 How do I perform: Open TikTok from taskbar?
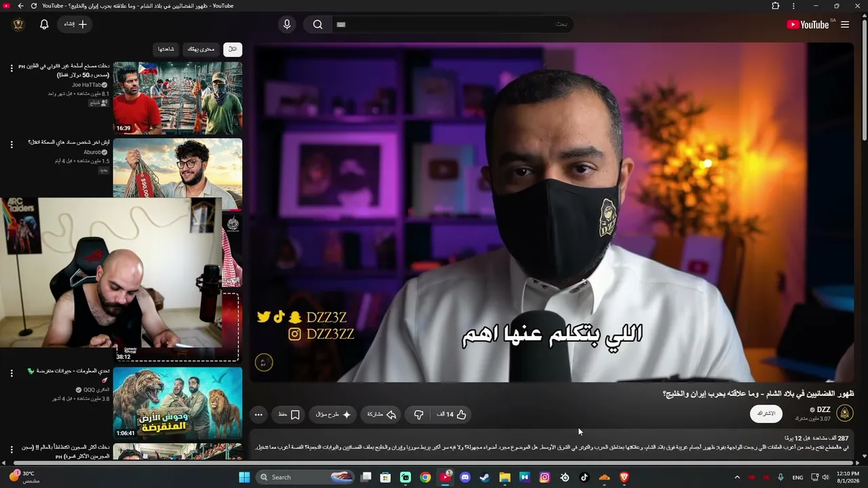pyautogui.click(x=585, y=477)
